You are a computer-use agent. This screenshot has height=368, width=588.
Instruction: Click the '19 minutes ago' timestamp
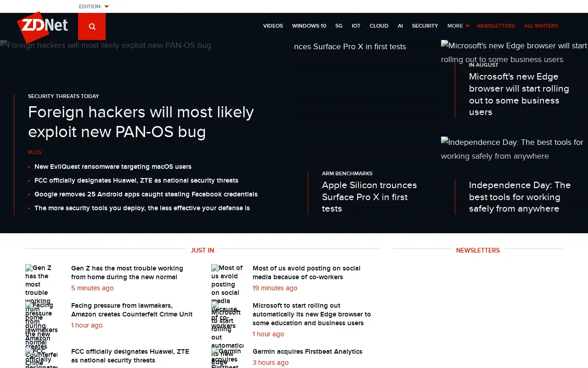275,288
